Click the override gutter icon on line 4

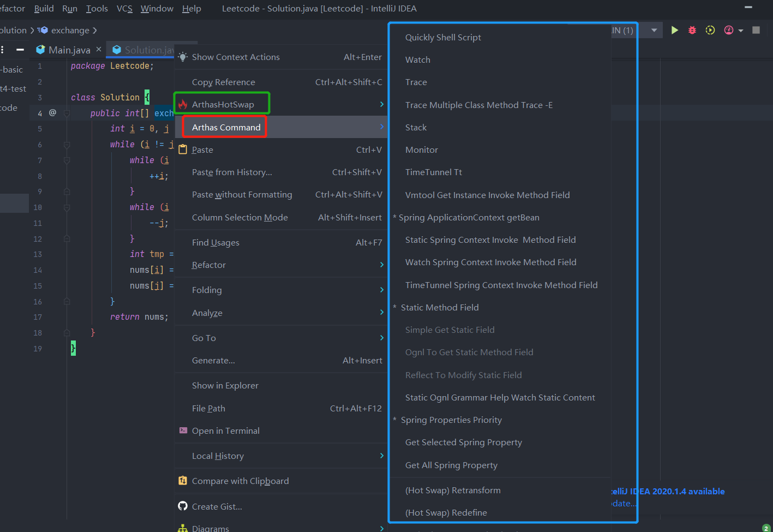point(53,112)
